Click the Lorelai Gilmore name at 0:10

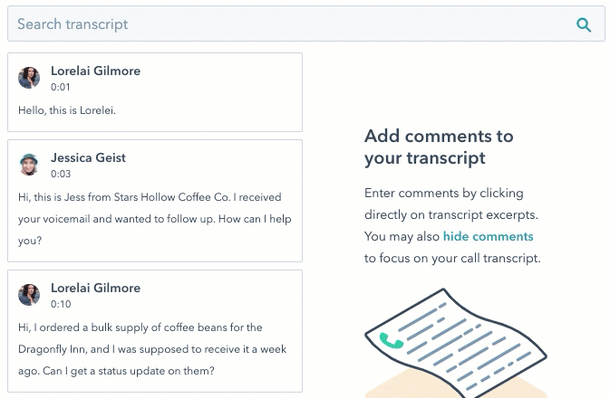[x=96, y=288]
